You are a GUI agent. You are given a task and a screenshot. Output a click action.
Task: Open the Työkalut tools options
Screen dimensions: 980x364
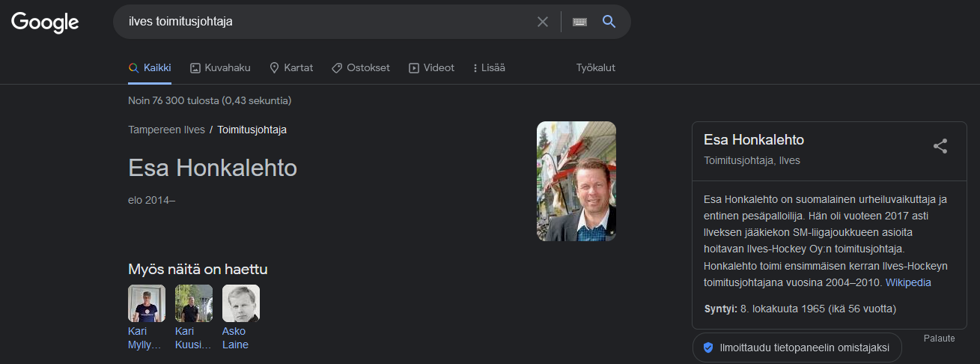coord(595,67)
